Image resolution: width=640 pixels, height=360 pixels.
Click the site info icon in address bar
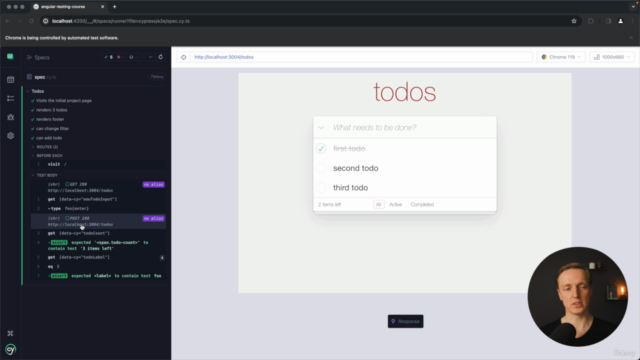tap(46, 21)
